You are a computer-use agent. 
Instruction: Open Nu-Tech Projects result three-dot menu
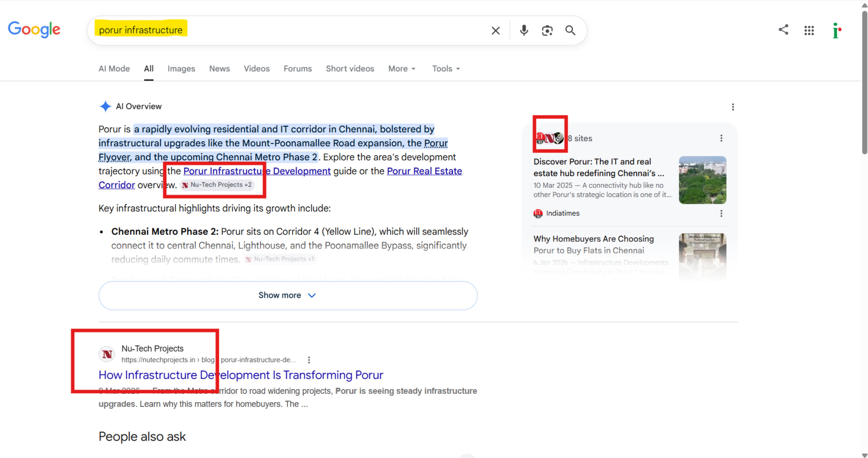pyautogui.click(x=309, y=360)
